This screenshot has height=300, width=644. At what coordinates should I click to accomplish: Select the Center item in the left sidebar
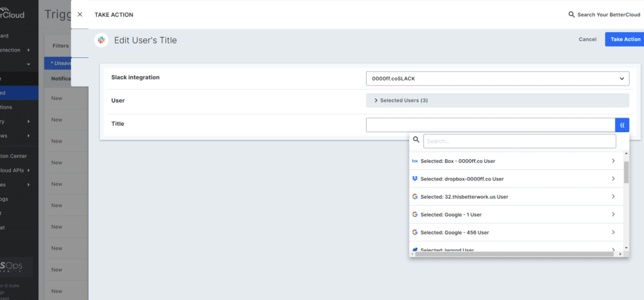click(x=13, y=156)
